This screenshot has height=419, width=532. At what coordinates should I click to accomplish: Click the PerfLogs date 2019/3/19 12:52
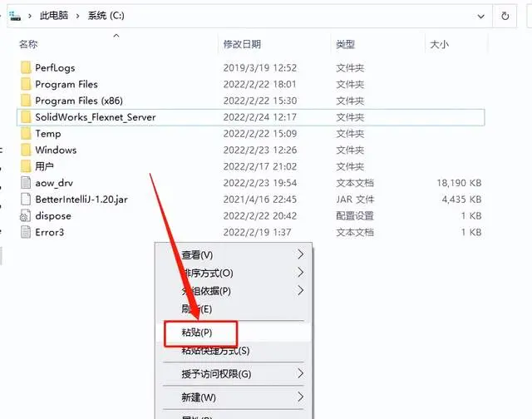click(x=260, y=68)
